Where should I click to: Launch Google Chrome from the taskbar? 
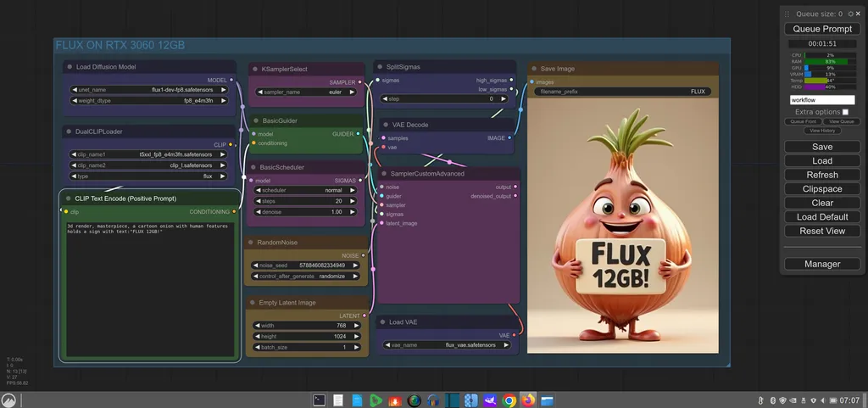coord(509,400)
